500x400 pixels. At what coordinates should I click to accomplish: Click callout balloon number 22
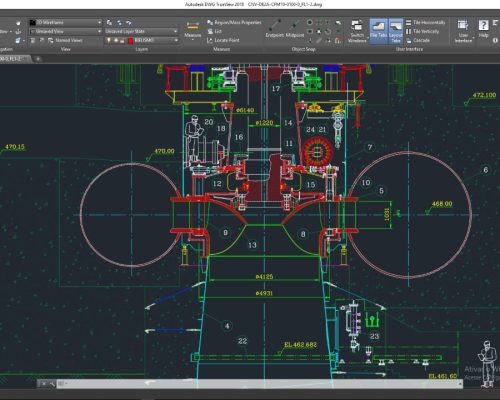point(242,341)
